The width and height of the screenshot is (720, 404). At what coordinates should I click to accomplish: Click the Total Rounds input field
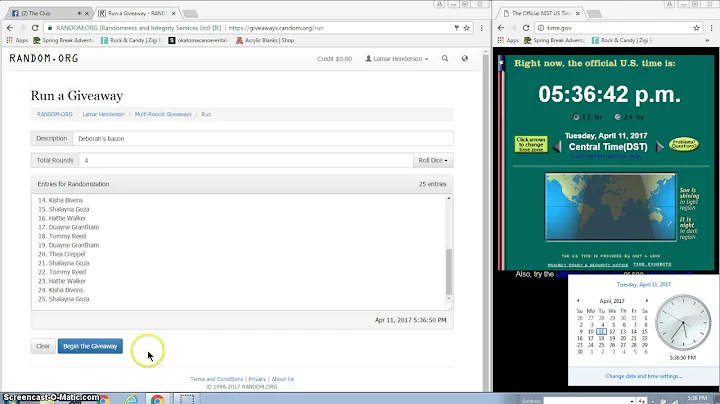[246, 160]
